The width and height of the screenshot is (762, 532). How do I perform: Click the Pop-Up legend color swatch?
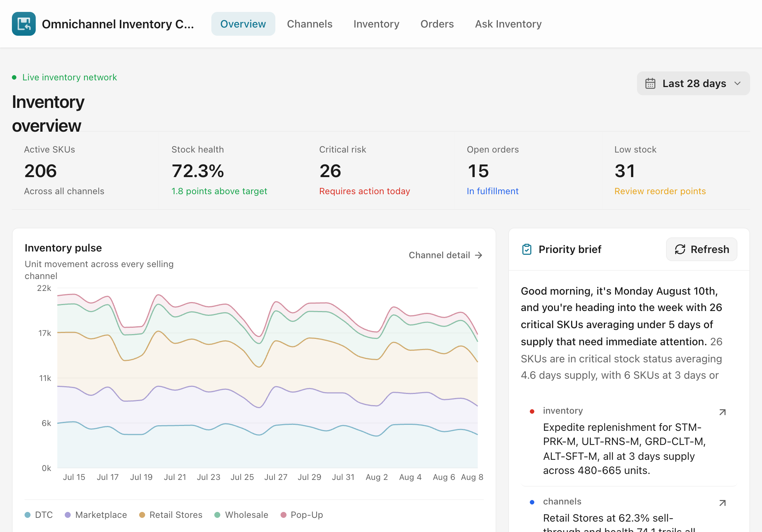coord(284,515)
